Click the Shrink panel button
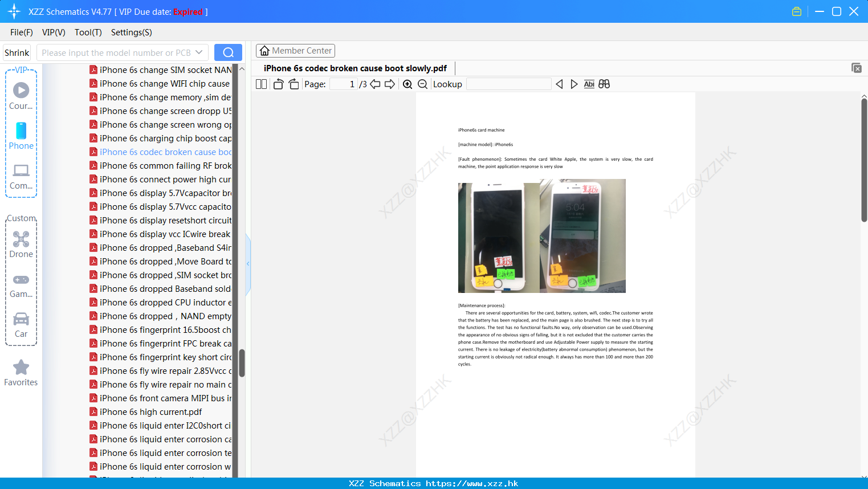Viewport: 868px width, 489px height. coord(17,52)
